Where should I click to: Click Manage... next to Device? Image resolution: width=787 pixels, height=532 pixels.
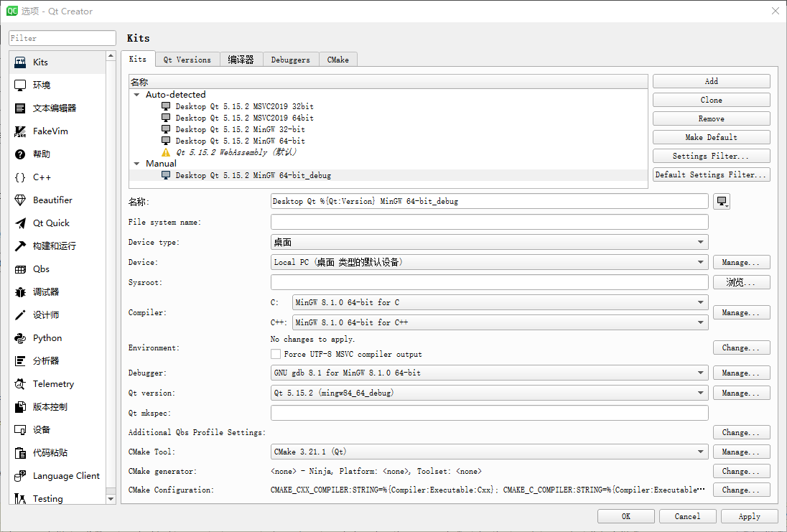[x=741, y=263]
